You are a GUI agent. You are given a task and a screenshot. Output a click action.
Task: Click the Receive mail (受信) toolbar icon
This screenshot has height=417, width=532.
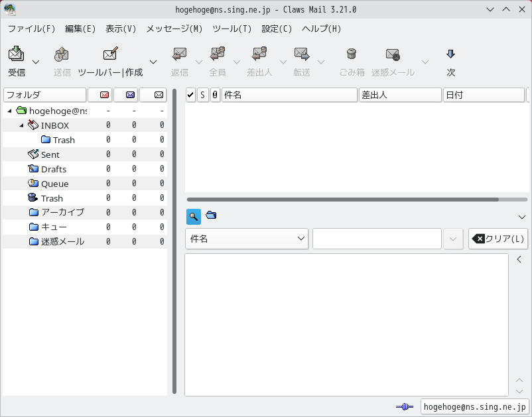pyautogui.click(x=17, y=54)
